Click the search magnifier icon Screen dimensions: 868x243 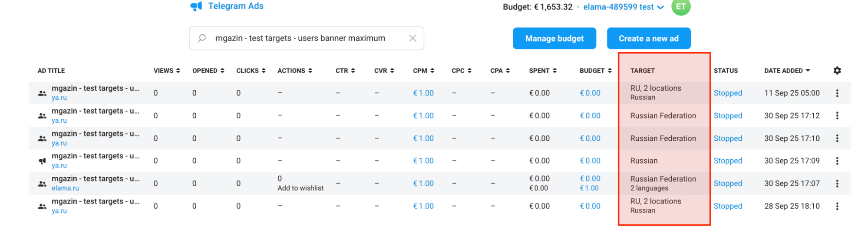point(202,38)
